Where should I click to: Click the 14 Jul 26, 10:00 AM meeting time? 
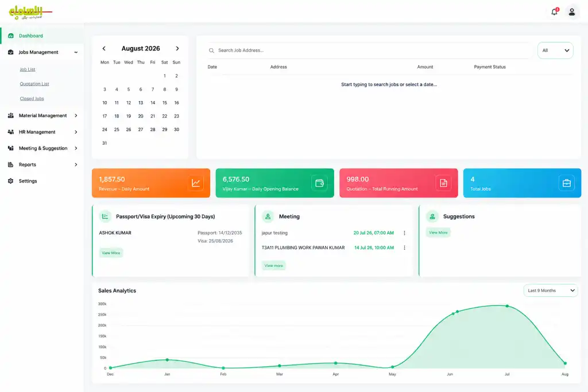pyautogui.click(x=374, y=248)
